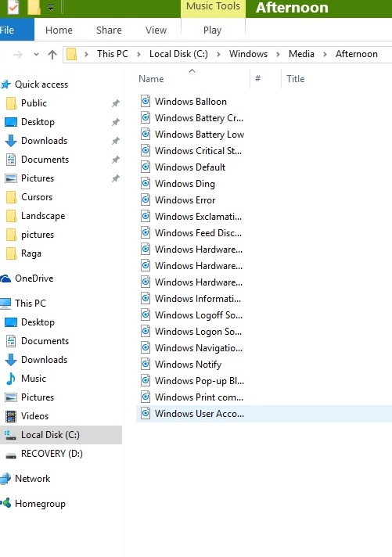392x557 pixels.
Task: Click the new folder icon in title bar
Action: click(x=34, y=8)
